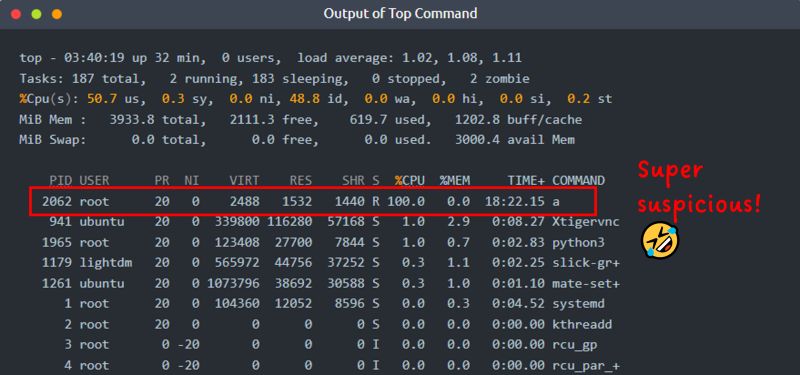
Task: Click the Xtigervnc command name
Action: [586, 222]
